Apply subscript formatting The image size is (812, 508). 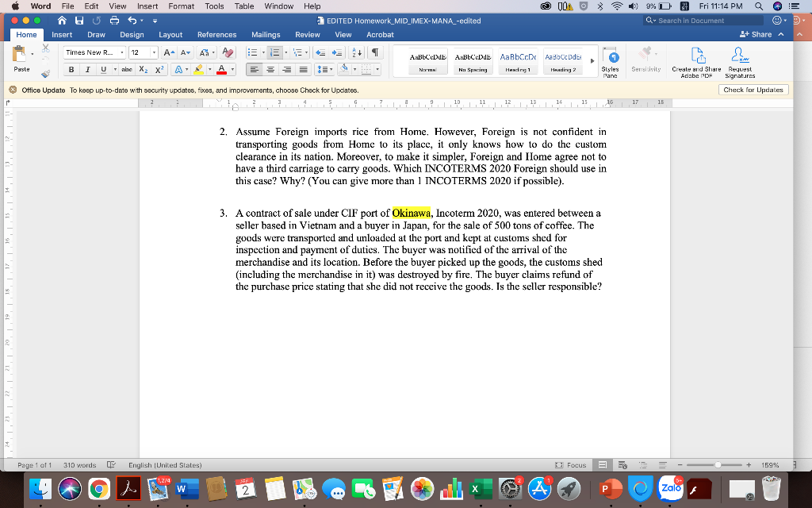pos(144,69)
